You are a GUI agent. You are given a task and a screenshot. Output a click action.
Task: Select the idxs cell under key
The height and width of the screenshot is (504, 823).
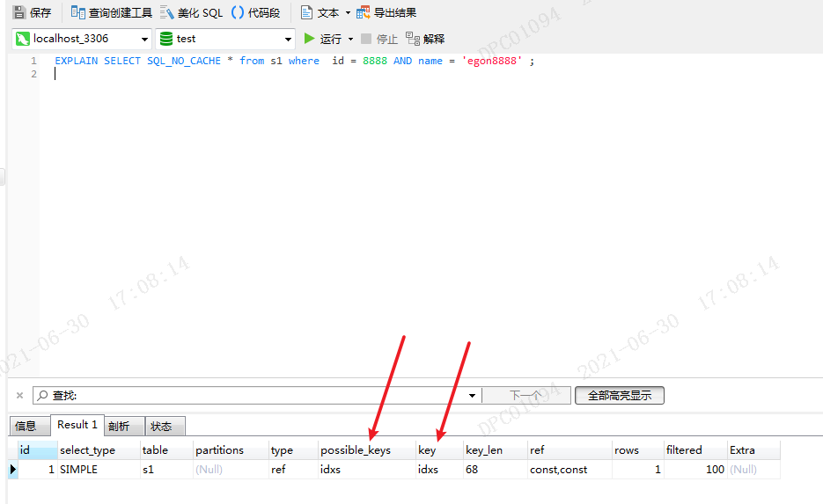coord(440,470)
